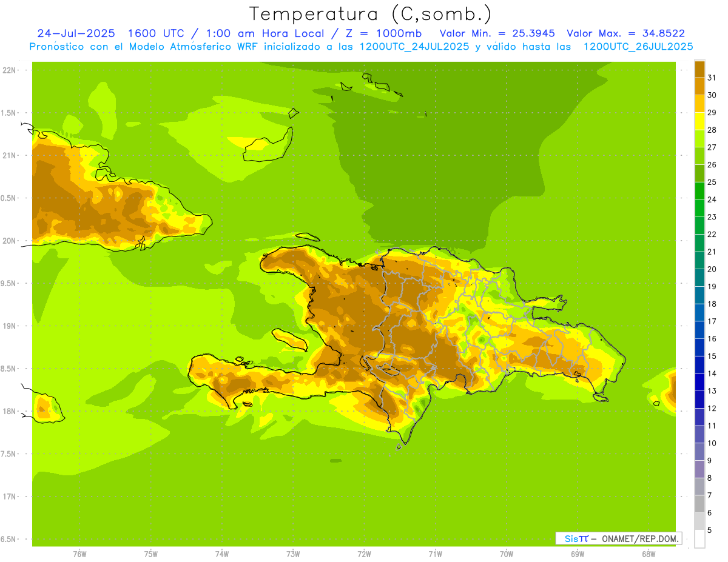Click the colorbar label '12'
The image size is (728, 562).
(712, 408)
